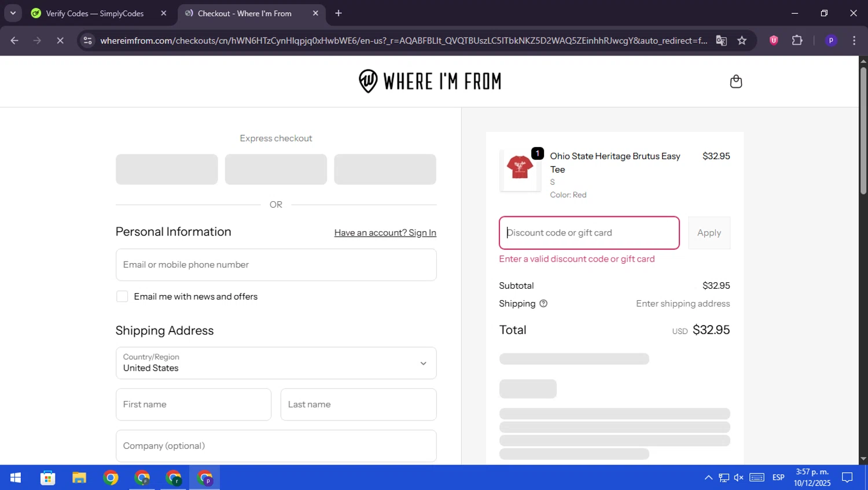This screenshot has width=868, height=490.
Task: Click the browser address bar URL
Action: click(403, 40)
